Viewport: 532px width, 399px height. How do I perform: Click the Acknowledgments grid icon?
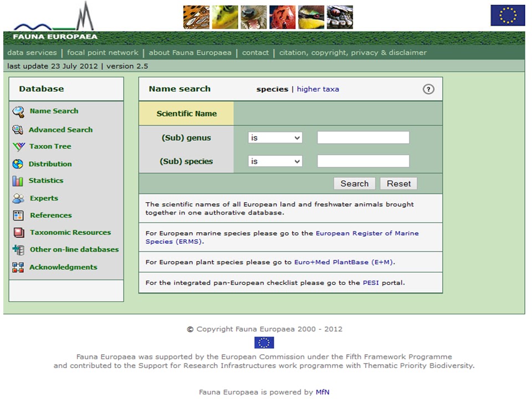click(x=18, y=267)
